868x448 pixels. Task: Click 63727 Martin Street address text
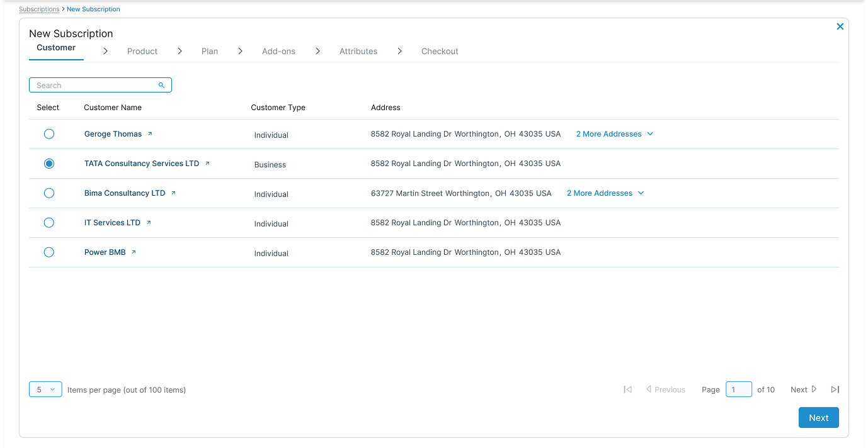461,193
